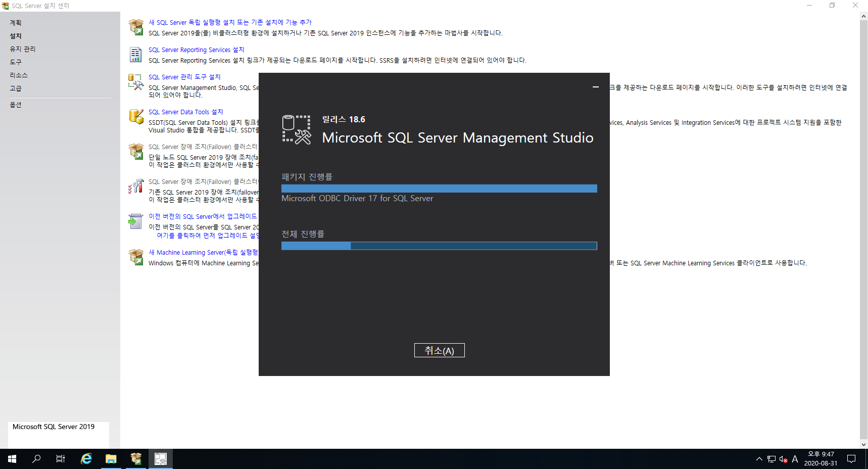Open SQL Server Reporting Services 설치 link

point(196,50)
